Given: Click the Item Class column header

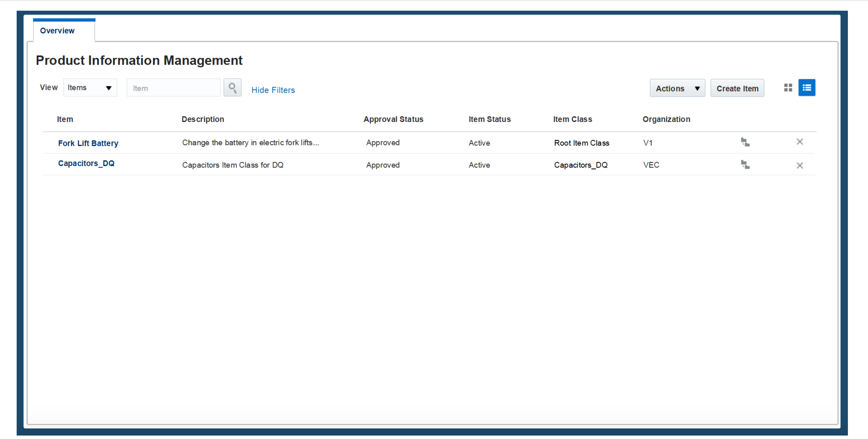Looking at the screenshot, I should (572, 119).
